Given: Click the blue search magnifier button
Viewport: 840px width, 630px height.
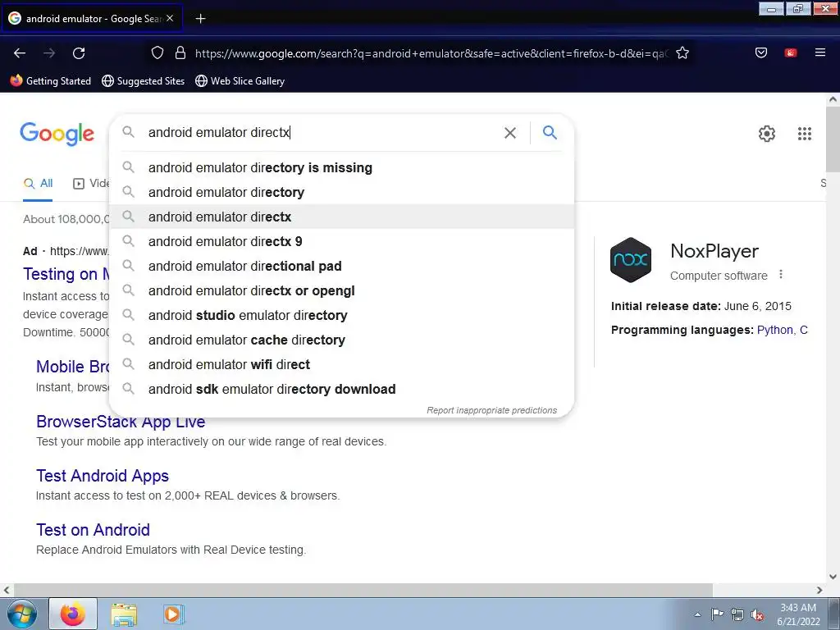Looking at the screenshot, I should [550, 132].
